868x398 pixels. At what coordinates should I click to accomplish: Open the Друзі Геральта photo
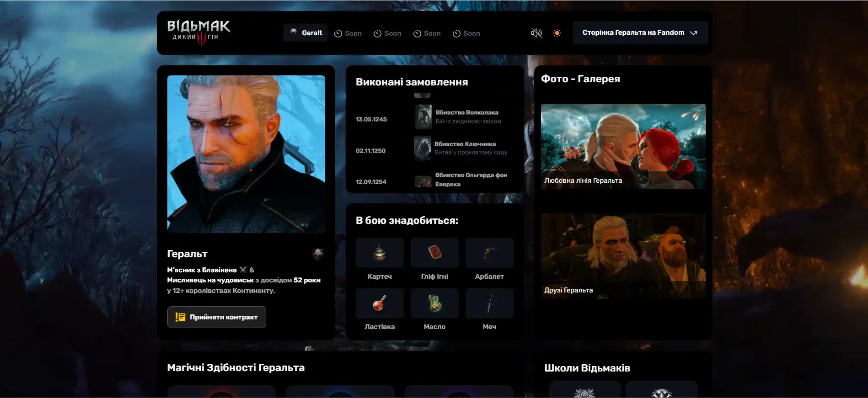(x=623, y=256)
